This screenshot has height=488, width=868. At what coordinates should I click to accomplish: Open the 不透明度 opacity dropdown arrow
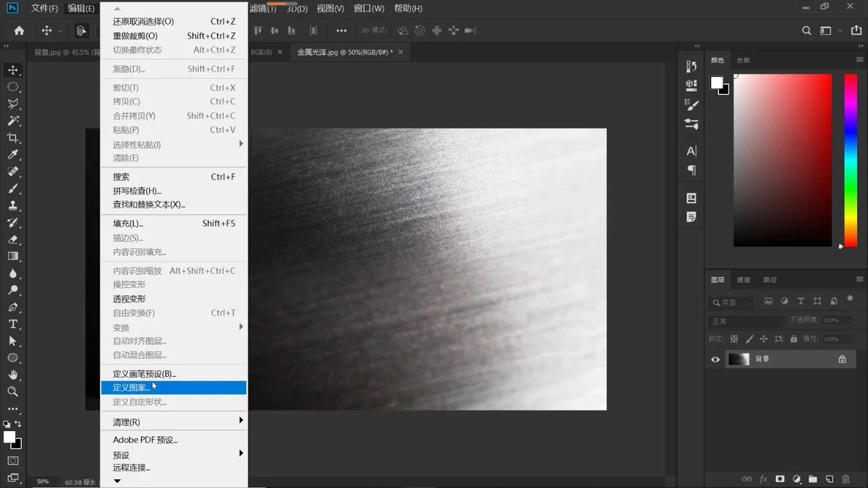(x=847, y=320)
